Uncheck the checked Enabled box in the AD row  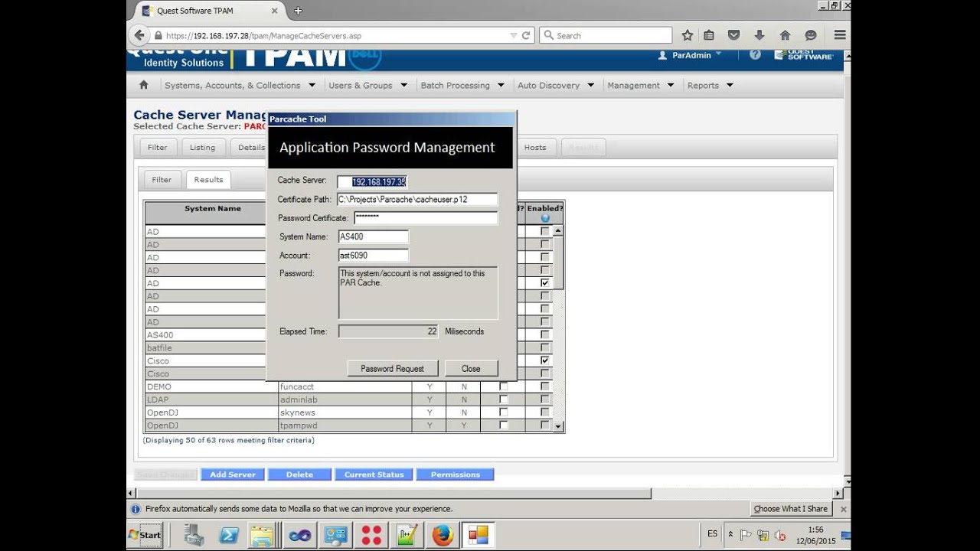tap(545, 282)
